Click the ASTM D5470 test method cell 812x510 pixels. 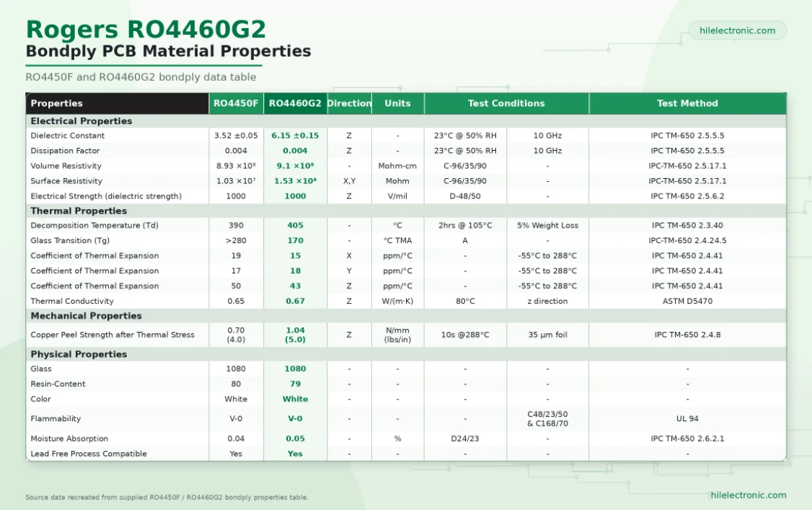click(688, 301)
